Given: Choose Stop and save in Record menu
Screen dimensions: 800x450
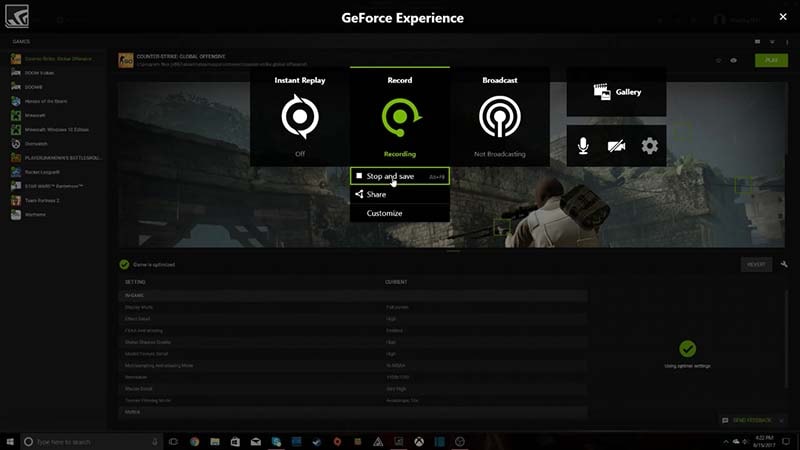Looking at the screenshot, I should [x=399, y=176].
